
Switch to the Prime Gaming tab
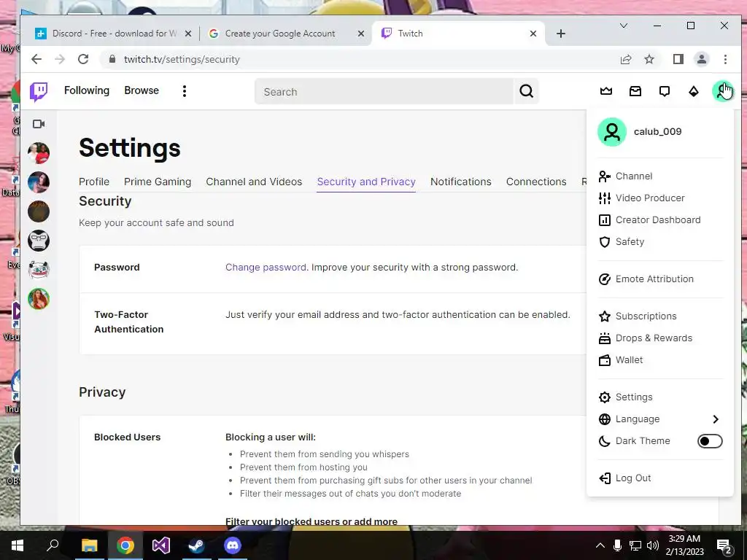158,182
